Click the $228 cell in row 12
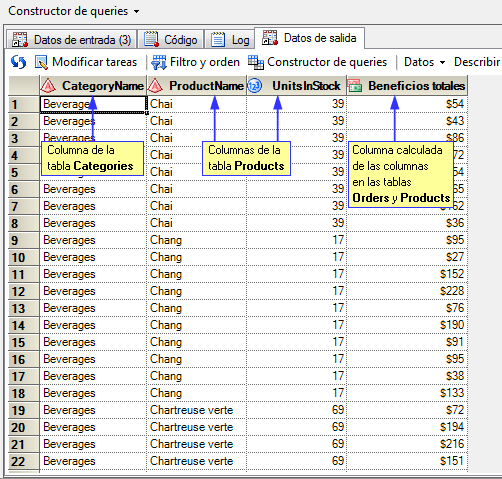 pyautogui.click(x=407, y=291)
